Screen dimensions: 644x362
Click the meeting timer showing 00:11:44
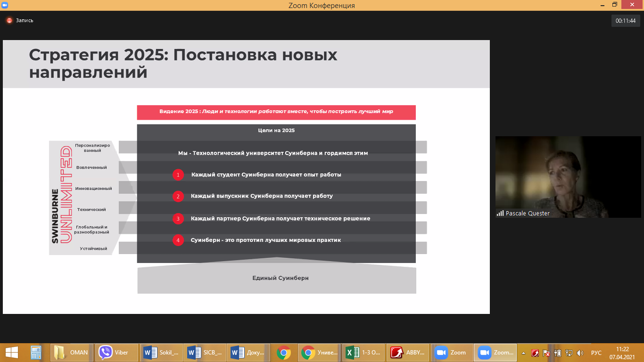[x=626, y=20]
